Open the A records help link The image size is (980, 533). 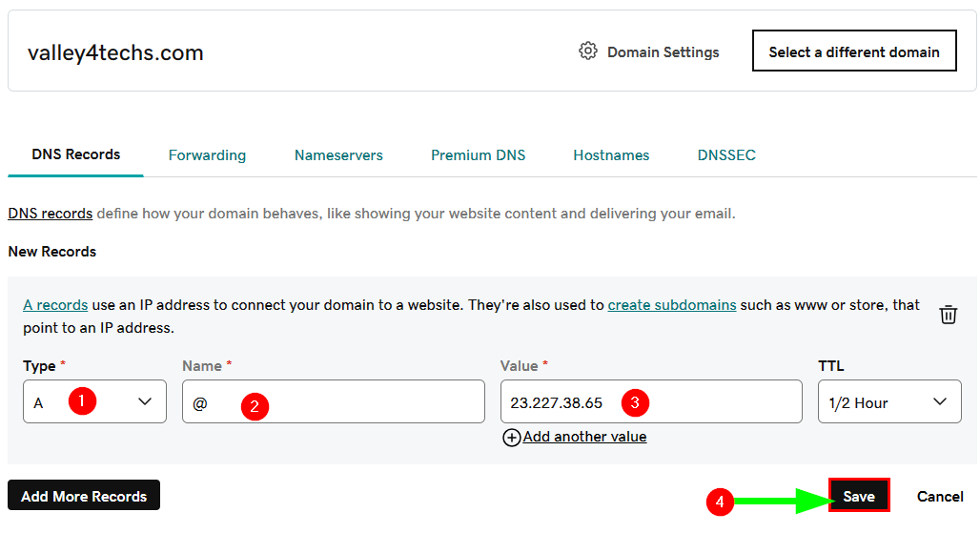point(55,305)
